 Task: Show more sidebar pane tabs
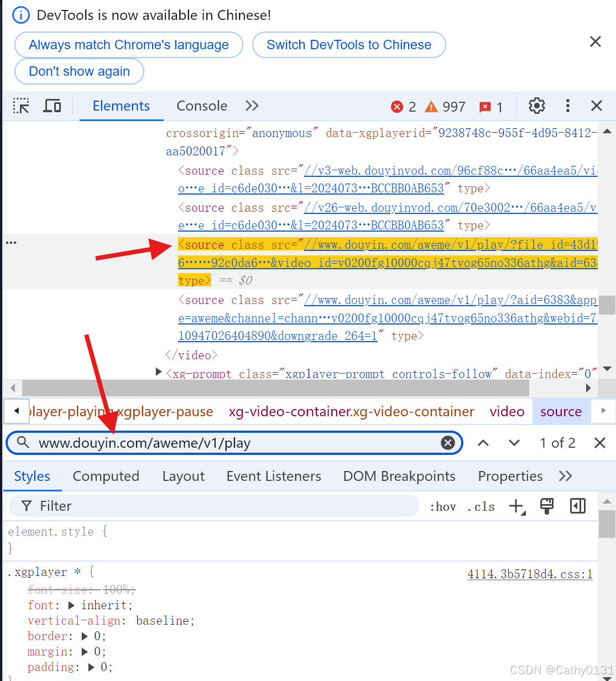pos(566,476)
